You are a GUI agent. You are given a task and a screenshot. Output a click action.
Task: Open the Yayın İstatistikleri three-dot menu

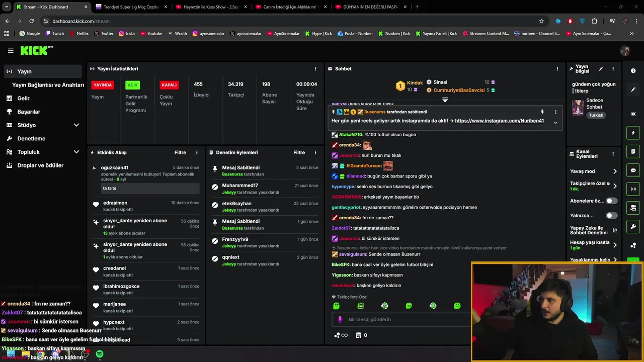pos(316,69)
